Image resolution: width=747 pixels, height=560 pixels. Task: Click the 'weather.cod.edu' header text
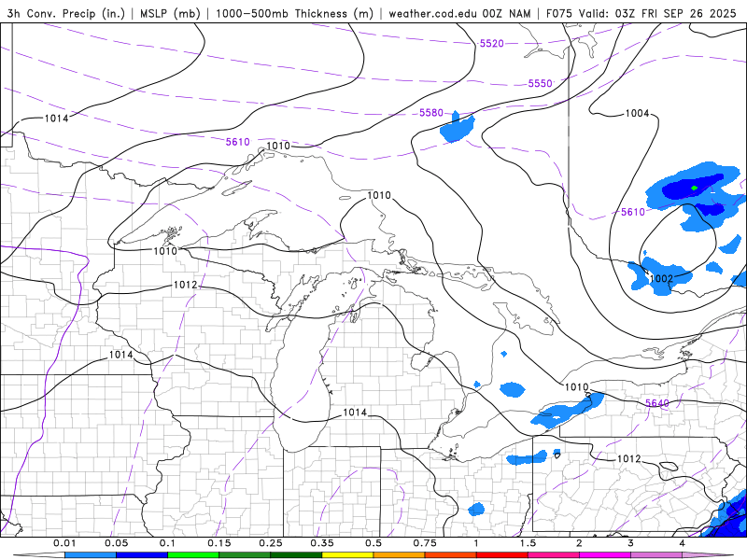tap(433, 13)
